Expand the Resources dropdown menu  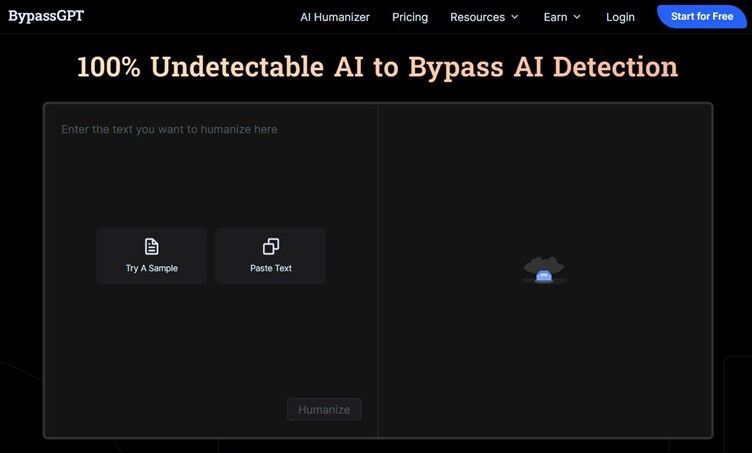coord(478,17)
